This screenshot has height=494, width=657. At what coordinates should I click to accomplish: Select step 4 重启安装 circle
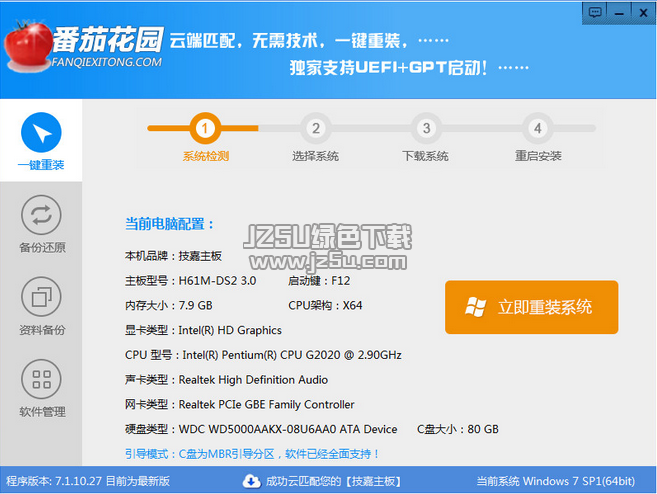[538, 128]
